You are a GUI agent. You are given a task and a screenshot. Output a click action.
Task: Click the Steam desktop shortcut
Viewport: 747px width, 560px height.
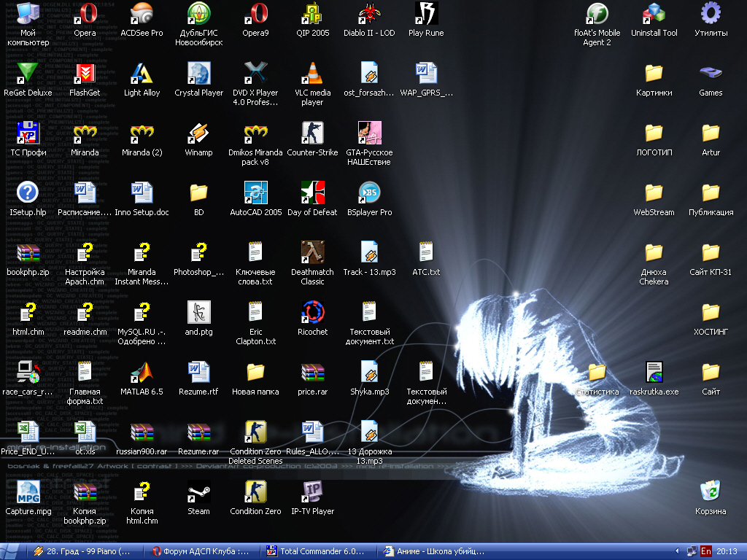198,491
